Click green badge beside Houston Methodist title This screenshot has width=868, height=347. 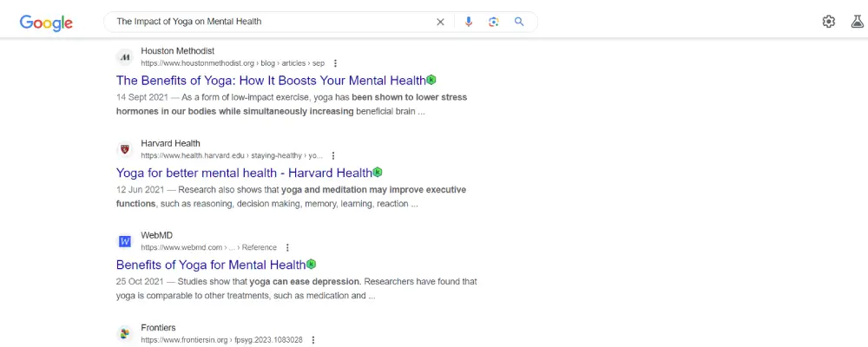[x=431, y=80]
